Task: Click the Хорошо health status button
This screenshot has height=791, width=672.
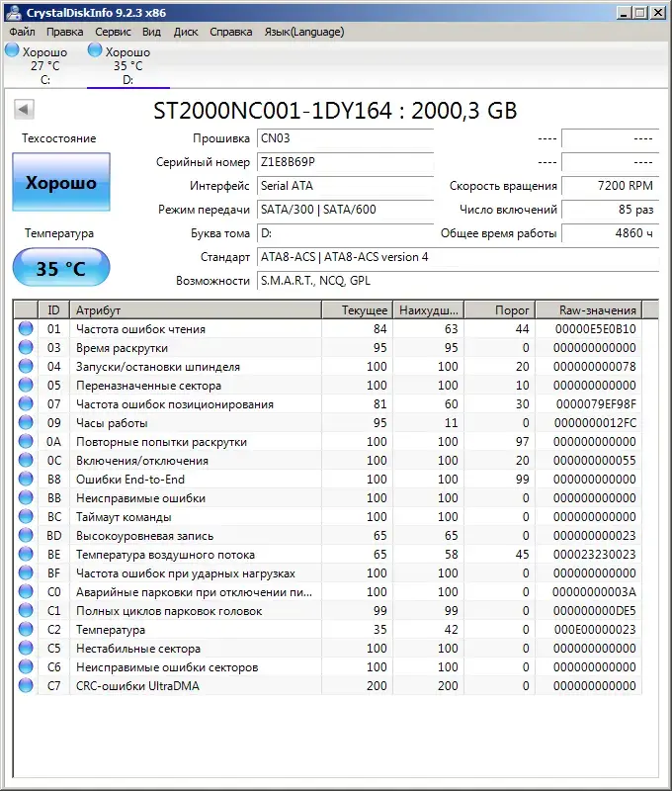Action: (61, 183)
